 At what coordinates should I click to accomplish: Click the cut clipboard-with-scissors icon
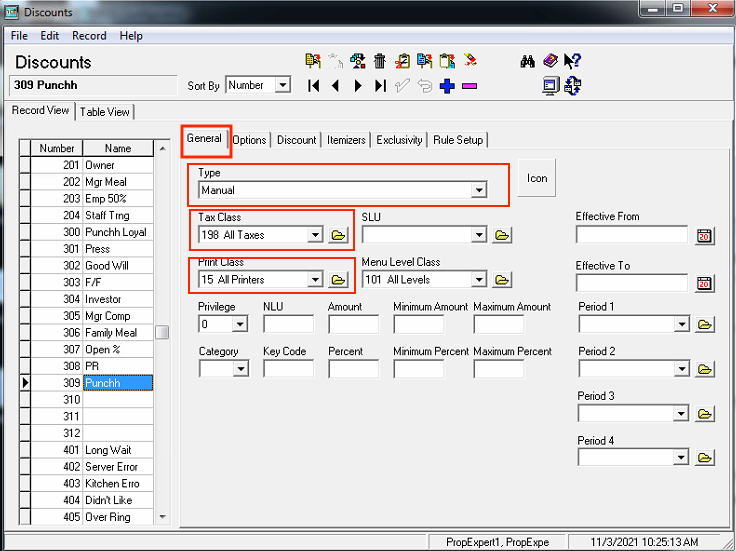pyautogui.click(x=402, y=61)
